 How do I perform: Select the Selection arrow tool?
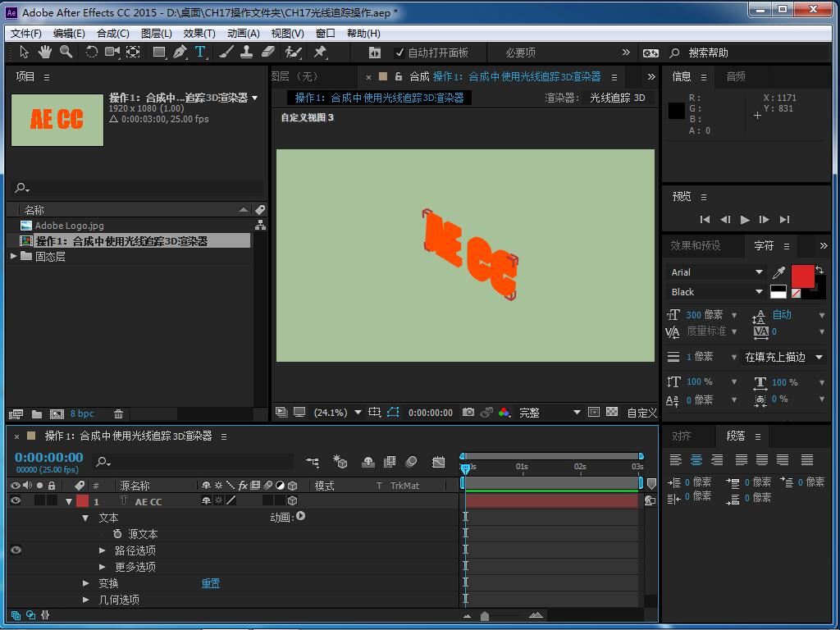coord(24,52)
